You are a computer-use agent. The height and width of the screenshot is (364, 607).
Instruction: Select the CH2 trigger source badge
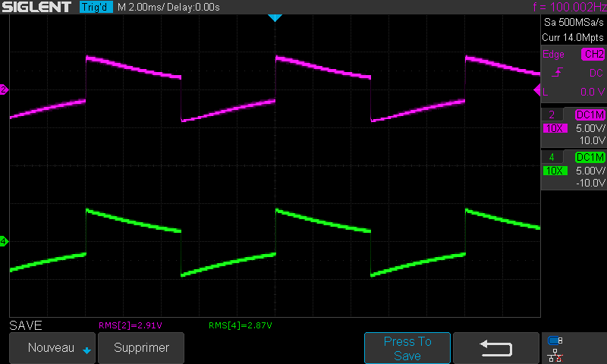[x=593, y=54]
